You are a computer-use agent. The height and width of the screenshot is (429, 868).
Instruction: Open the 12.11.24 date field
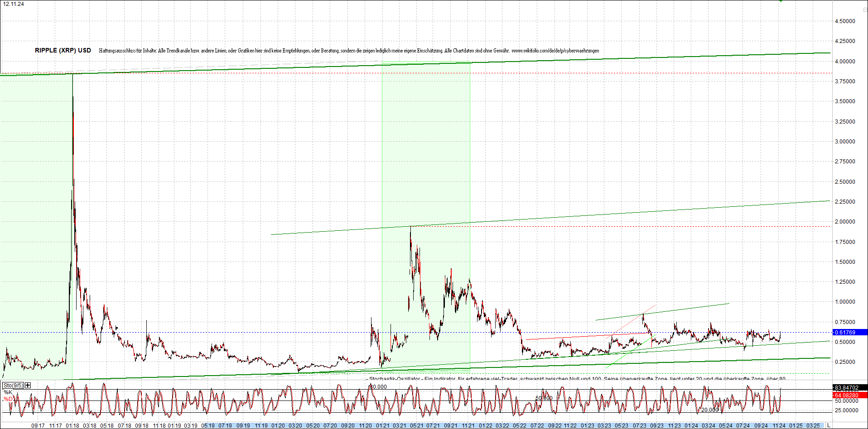(14, 3)
